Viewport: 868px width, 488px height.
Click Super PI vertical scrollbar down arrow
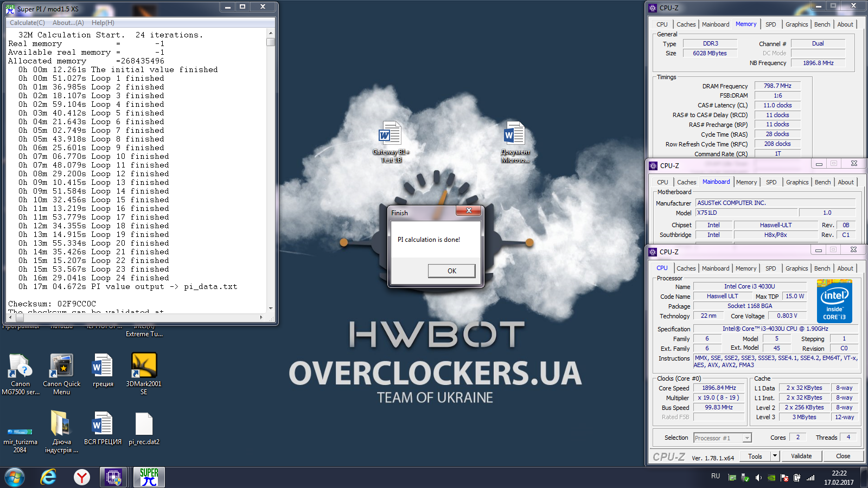[x=271, y=308]
